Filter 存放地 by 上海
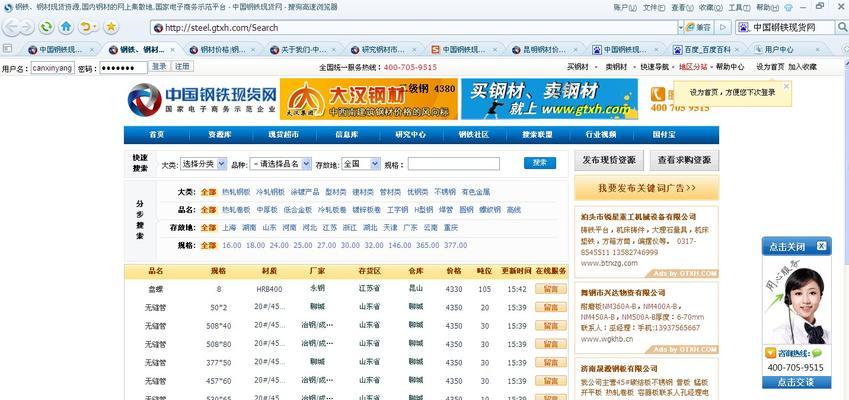 click(228, 227)
